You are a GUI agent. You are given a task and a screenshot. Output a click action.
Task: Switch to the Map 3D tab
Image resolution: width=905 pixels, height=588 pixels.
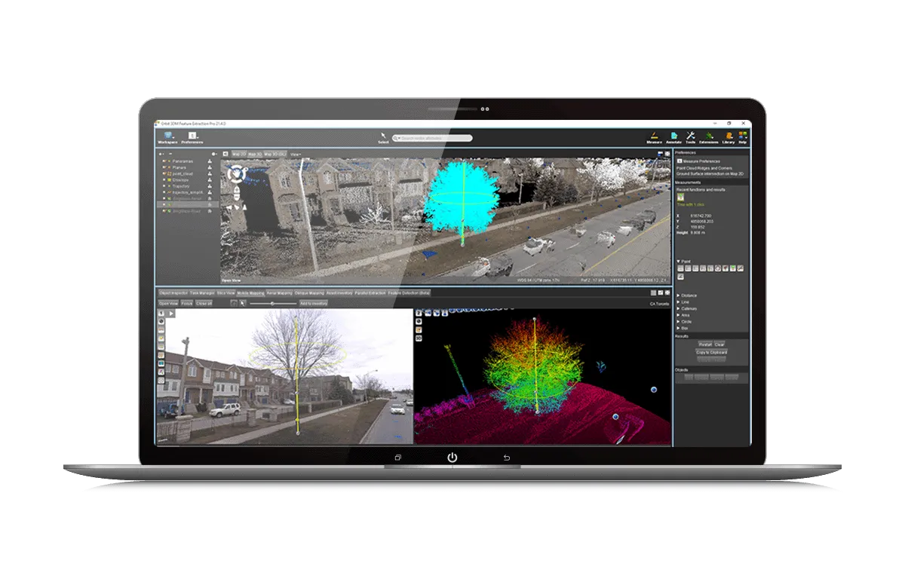click(x=254, y=155)
